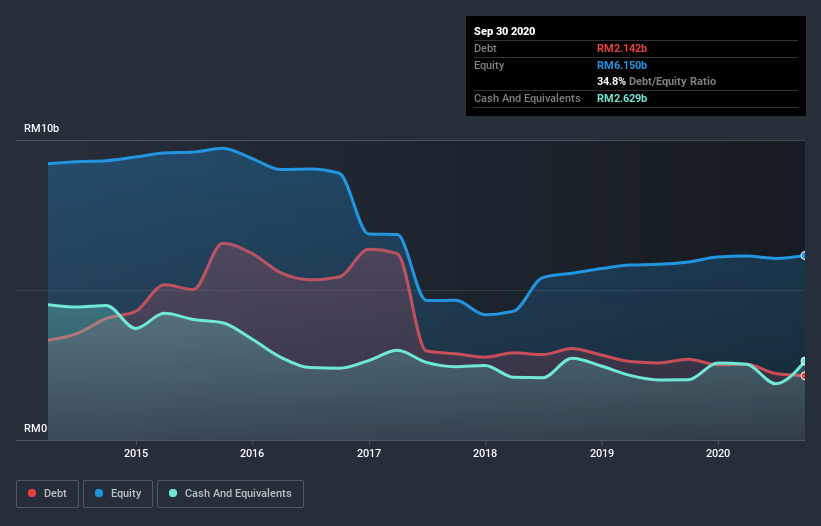Click the Cash And Equivalents tooltip label
The image size is (821, 526).
(527, 98)
